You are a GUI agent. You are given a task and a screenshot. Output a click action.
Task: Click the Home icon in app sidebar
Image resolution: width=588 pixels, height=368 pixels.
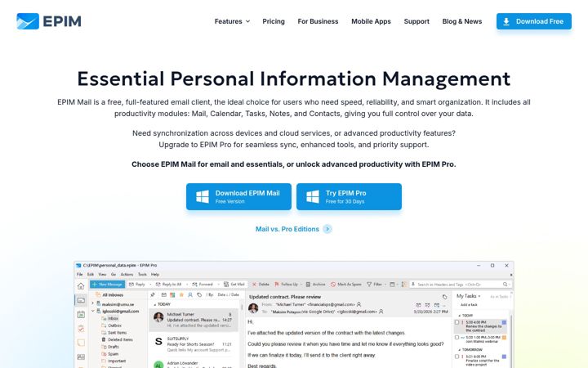pos(81,286)
